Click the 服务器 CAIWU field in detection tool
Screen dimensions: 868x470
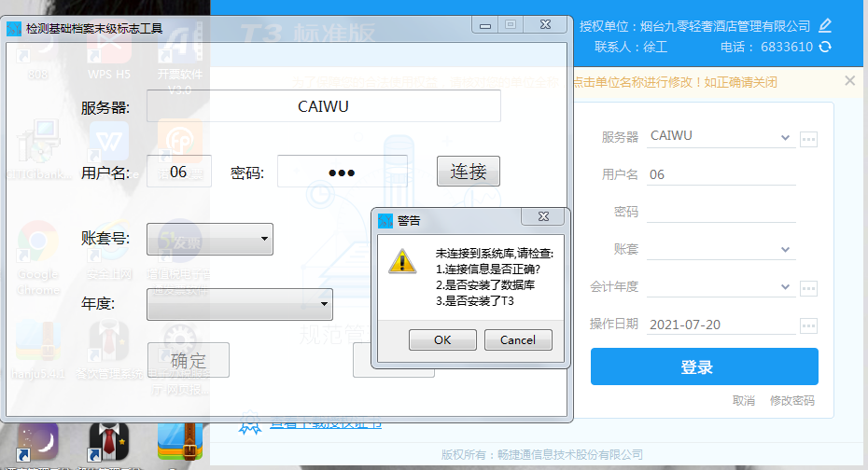click(323, 106)
